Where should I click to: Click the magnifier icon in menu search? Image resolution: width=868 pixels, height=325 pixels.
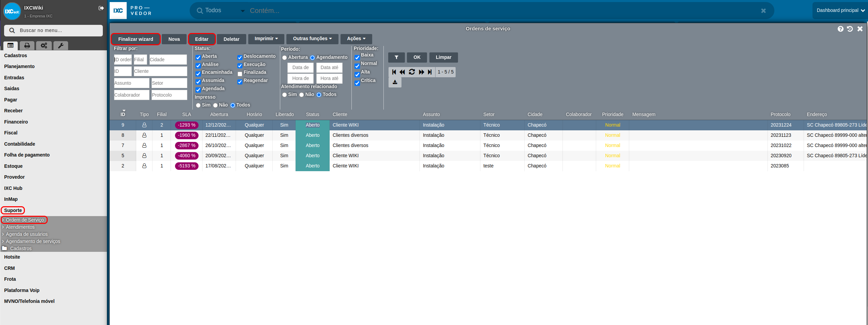12,30
